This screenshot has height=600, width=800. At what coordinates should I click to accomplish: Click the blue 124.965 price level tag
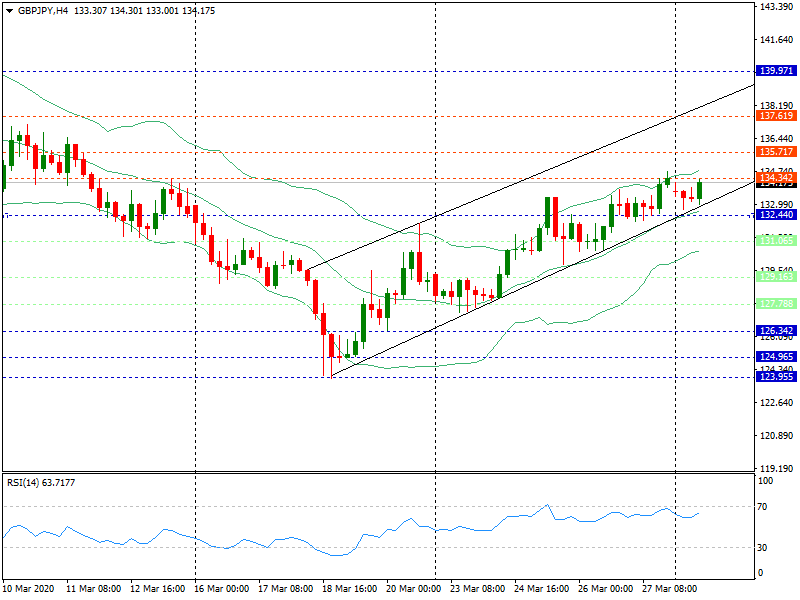[776, 357]
